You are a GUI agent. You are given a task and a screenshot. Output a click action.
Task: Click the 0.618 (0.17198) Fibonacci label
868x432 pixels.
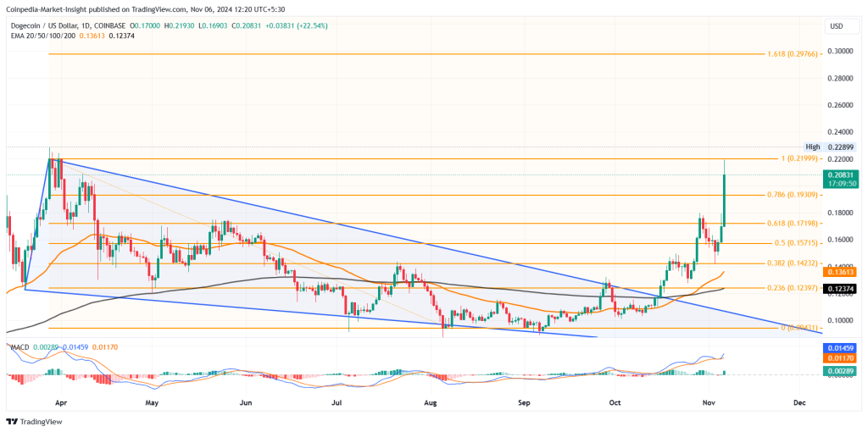click(x=793, y=223)
